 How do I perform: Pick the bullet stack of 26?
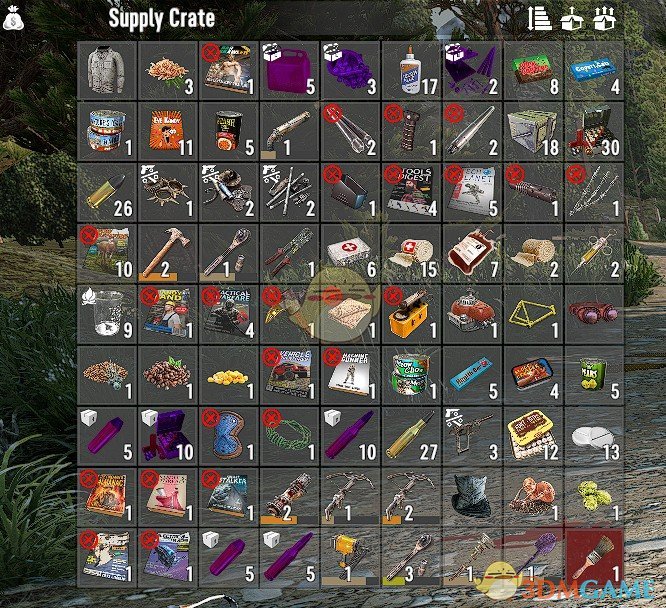[x=107, y=192]
